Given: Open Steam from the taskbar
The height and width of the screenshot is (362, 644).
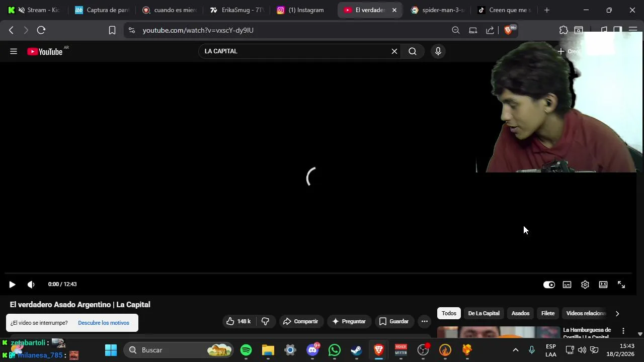Looking at the screenshot, I should tap(357, 350).
